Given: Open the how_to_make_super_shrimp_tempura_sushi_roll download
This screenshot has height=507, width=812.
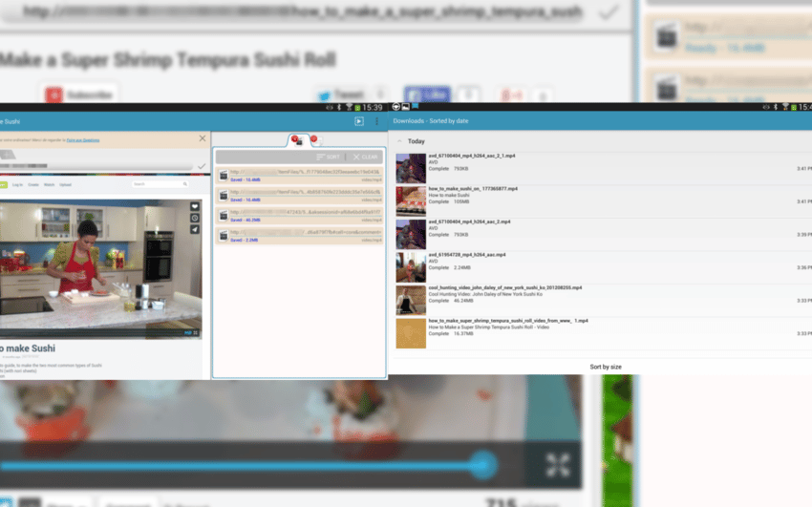Looking at the screenshot, I should coord(604,333).
